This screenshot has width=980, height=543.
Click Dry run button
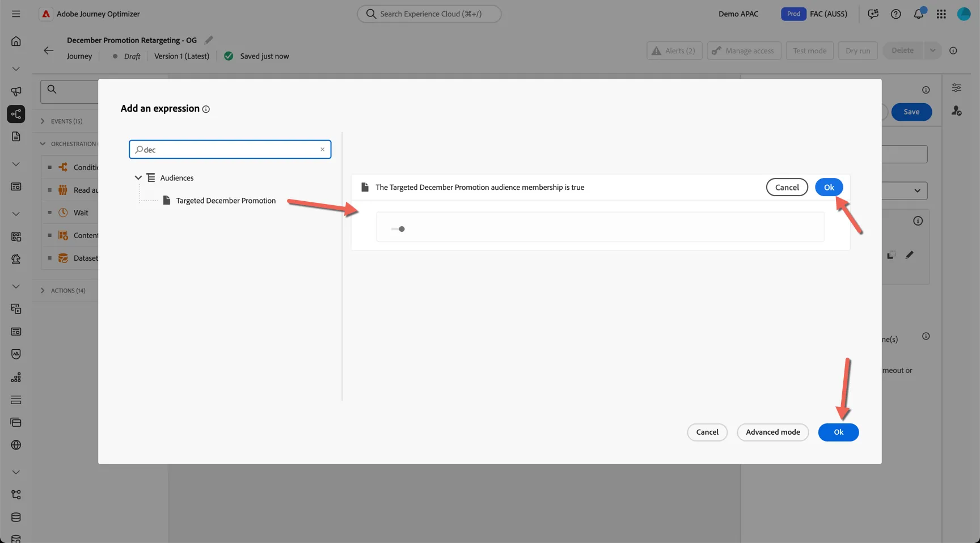tap(857, 50)
